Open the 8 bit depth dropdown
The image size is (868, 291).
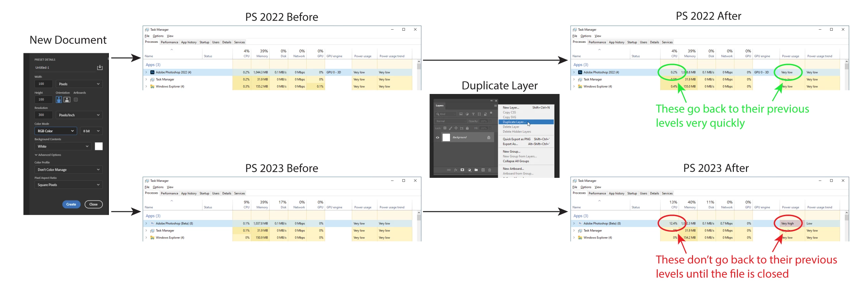pyautogui.click(x=91, y=131)
